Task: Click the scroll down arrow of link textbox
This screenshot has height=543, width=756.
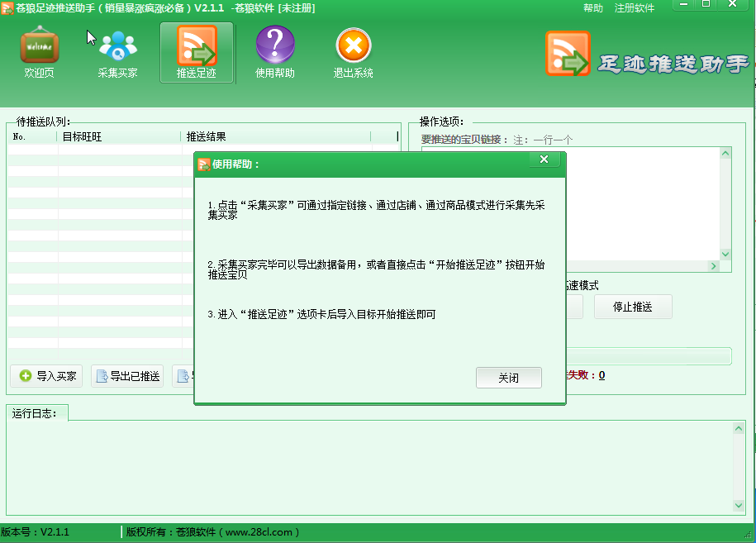Action: click(725, 254)
